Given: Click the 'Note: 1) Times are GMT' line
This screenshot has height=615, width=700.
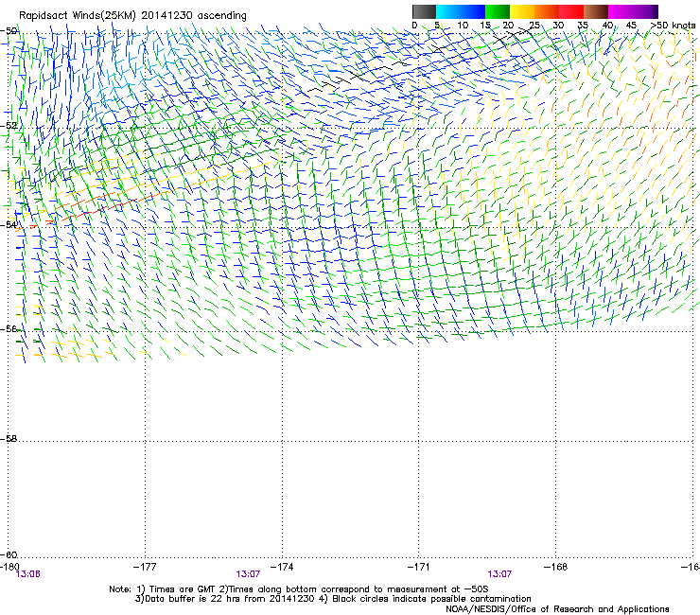Looking at the screenshot, I should pos(299,589).
